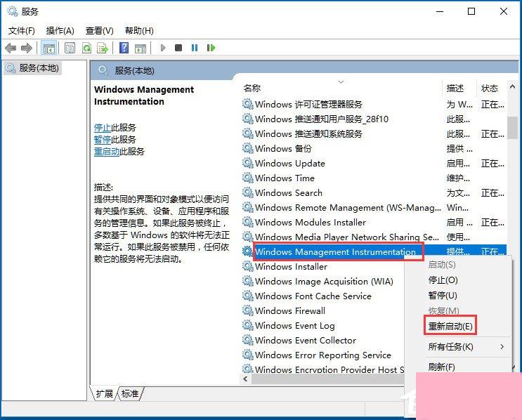Click the 停止 this service link
This screenshot has width=522, height=420.
pos(103,128)
